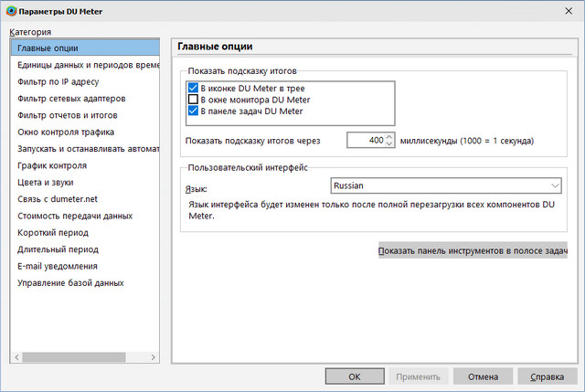Click the milliseconds delay input field

tap(366, 141)
